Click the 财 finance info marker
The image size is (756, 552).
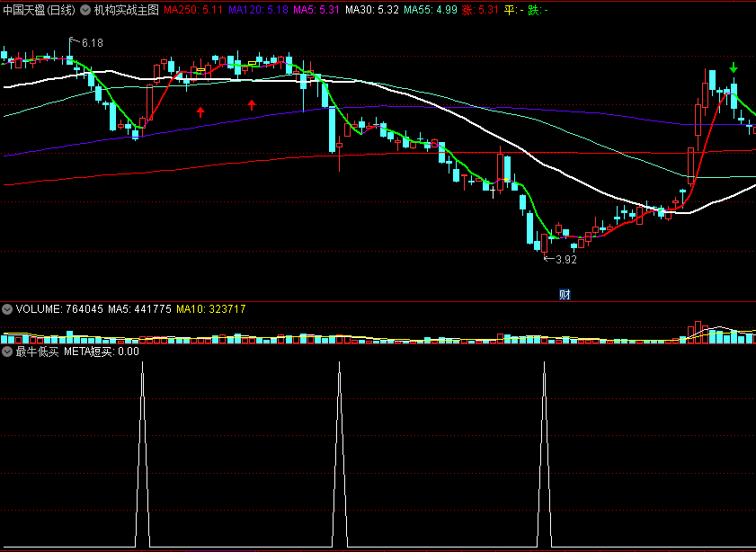tap(565, 294)
